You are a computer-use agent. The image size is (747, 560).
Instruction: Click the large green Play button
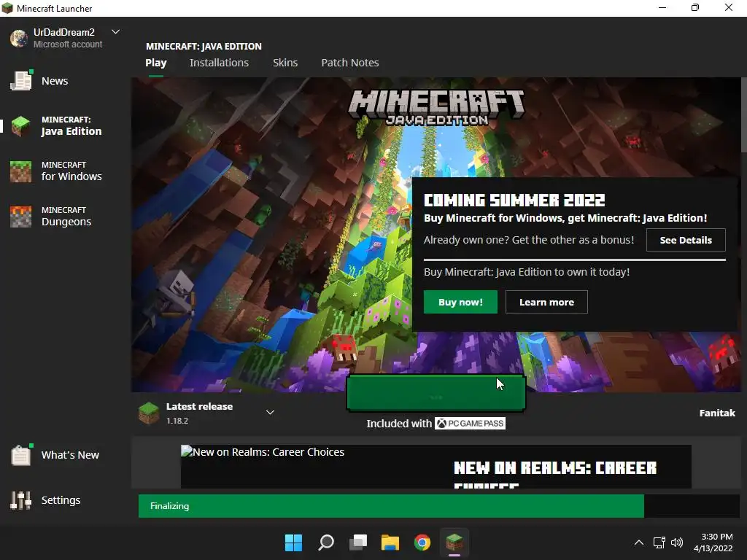pyautogui.click(x=436, y=393)
